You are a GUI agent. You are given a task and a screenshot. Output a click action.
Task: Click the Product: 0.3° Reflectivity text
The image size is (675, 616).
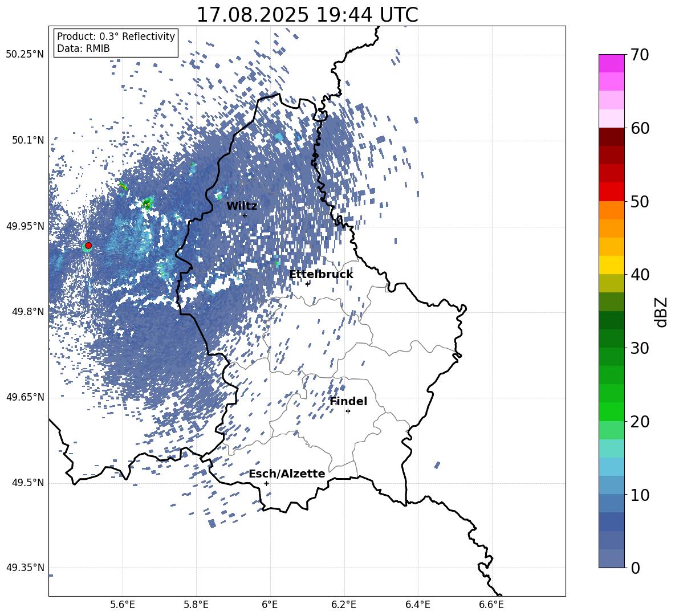coord(116,36)
